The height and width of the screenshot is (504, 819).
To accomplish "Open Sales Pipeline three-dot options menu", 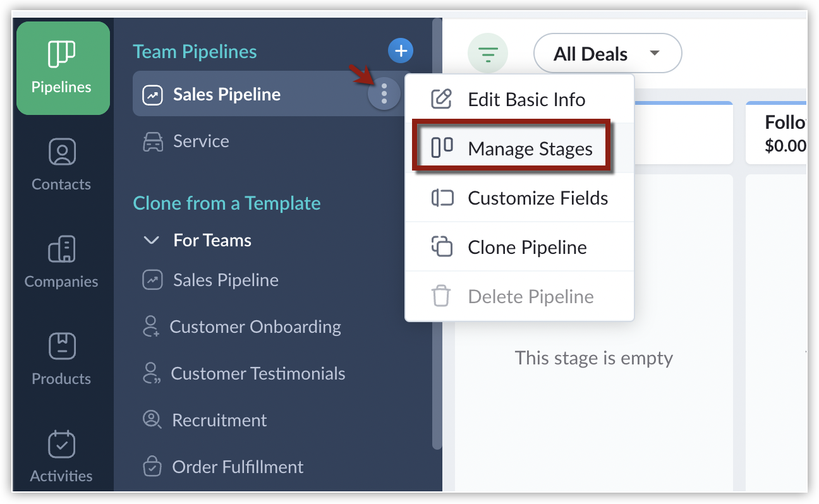I will click(x=384, y=95).
